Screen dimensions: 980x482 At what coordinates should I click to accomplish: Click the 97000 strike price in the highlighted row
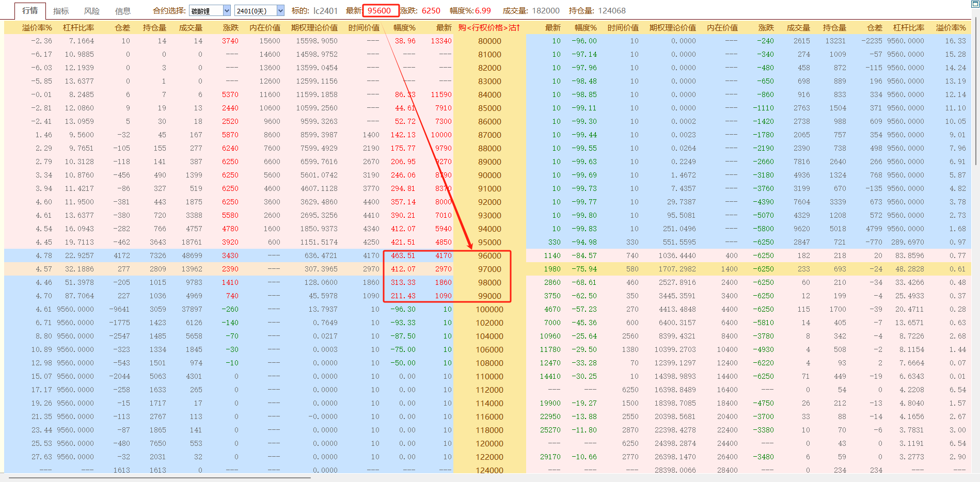click(489, 269)
